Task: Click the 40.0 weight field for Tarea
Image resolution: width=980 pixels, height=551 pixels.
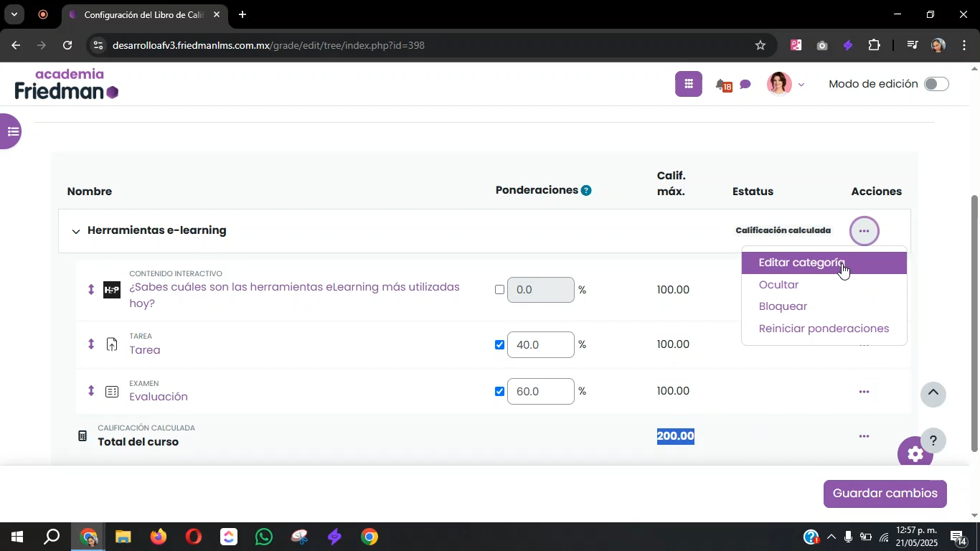Action: [x=541, y=344]
